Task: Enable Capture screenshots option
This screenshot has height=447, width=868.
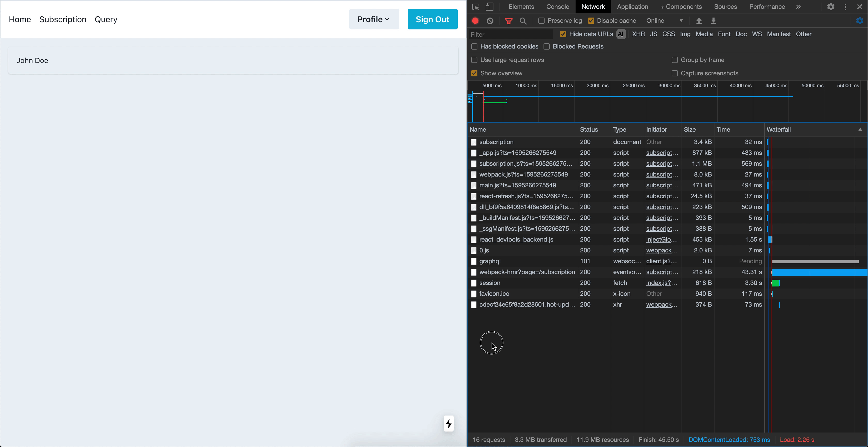Action: click(675, 73)
